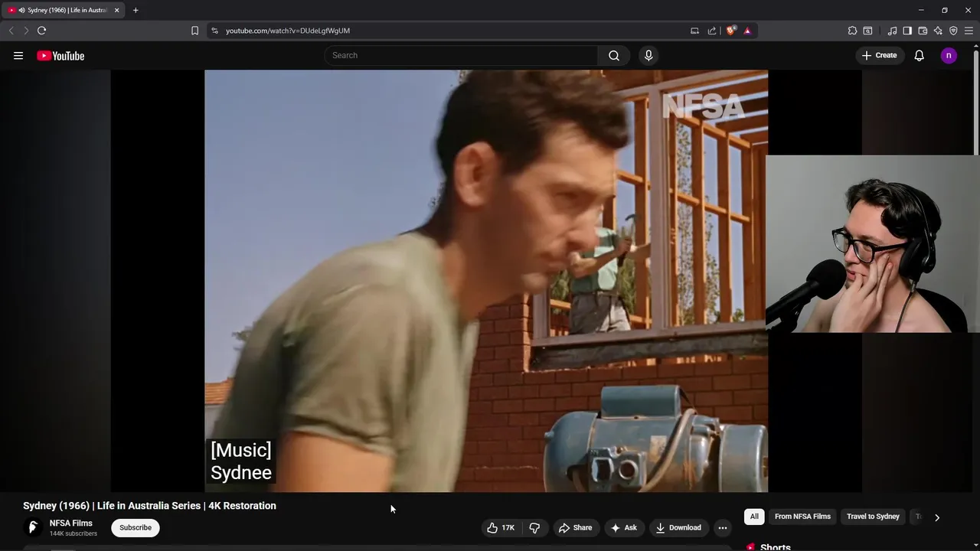Click the Shorts section heading
980x551 pixels.
click(775, 546)
